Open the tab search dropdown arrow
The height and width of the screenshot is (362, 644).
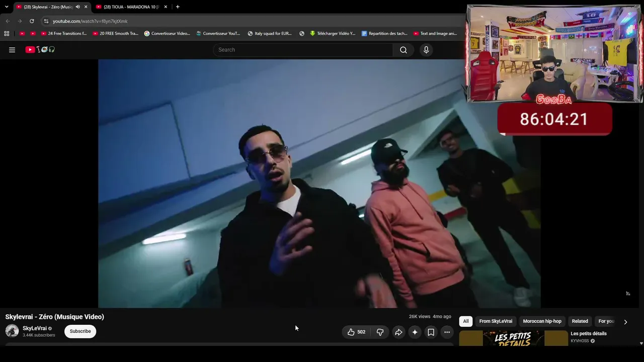(x=7, y=7)
